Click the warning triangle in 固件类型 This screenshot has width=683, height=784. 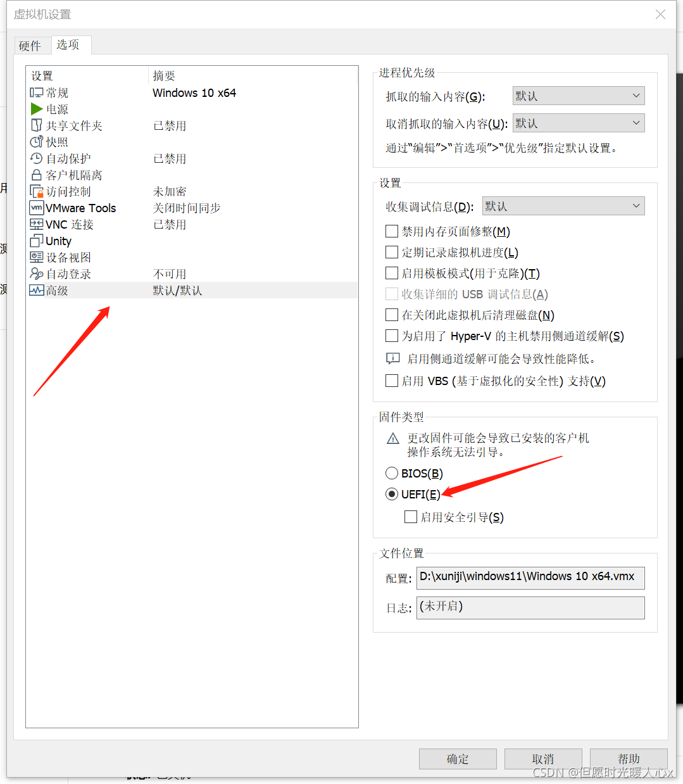[x=393, y=438]
